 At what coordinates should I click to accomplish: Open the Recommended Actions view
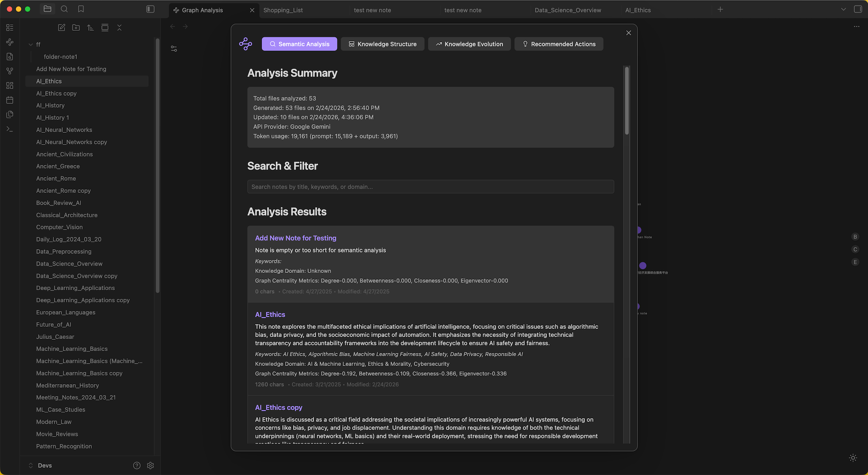[559, 44]
